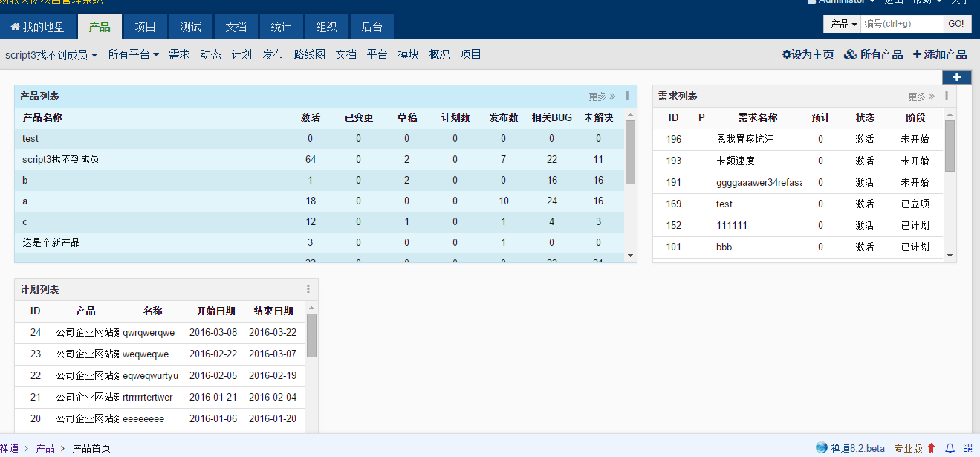Click plan qwrqwerqwe
The image size is (980, 457).
pos(149,333)
